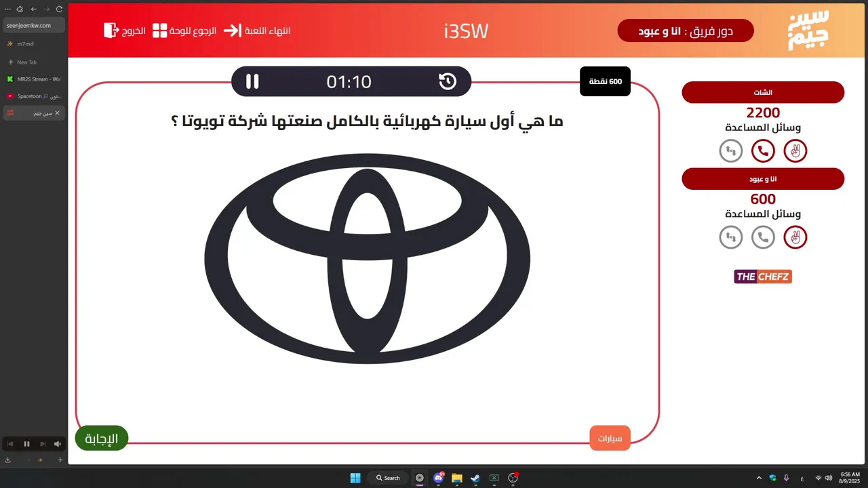
Task: Reload the page in browser sidebar
Action: tap(59, 9)
